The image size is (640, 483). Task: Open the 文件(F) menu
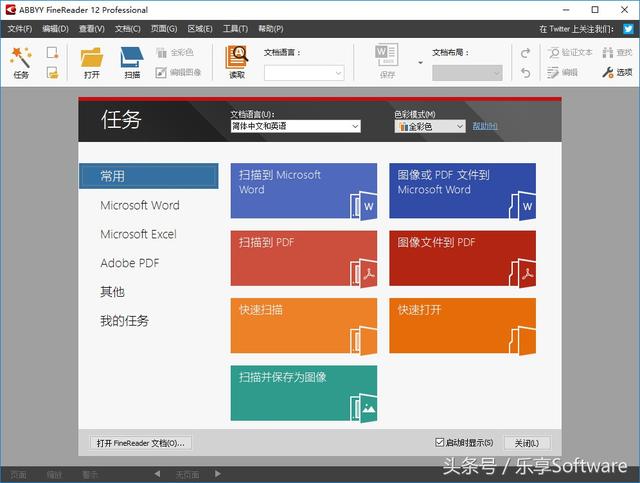[x=20, y=29]
